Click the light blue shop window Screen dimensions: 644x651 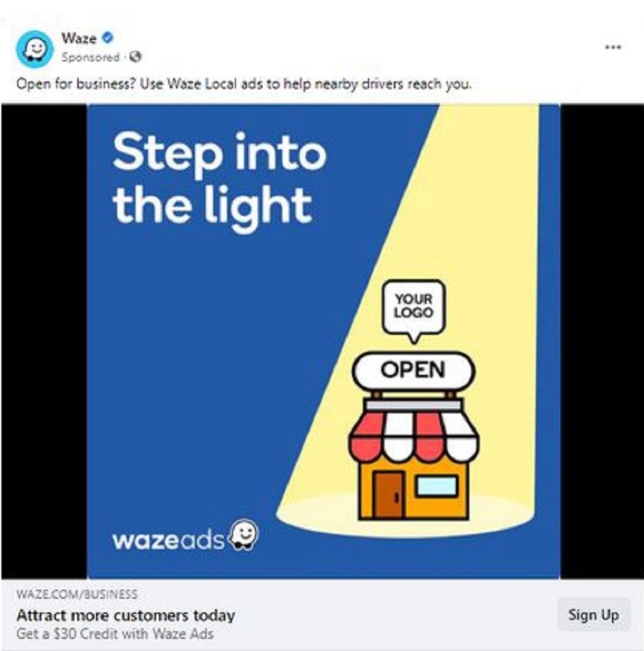click(436, 486)
